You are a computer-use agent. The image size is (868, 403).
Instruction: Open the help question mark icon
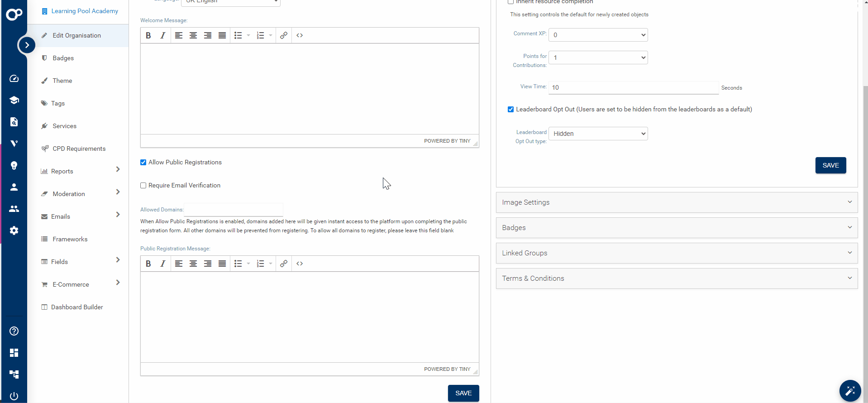click(14, 331)
